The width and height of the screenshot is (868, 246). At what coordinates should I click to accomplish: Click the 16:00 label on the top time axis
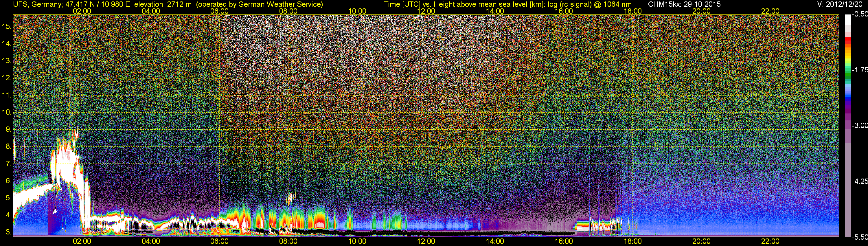coord(564,11)
